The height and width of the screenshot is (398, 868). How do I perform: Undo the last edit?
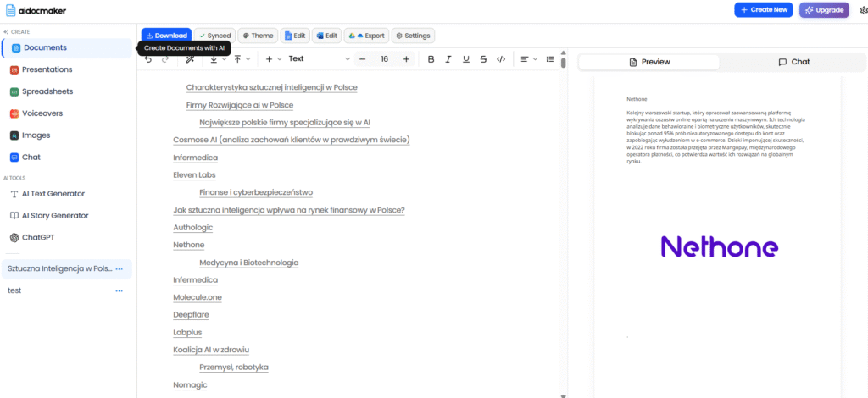tap(148, 59)
